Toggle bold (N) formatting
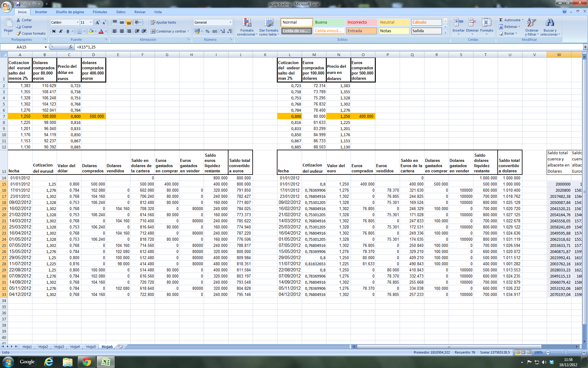The height and width of the screenshot is (368, 588). click(x=54, y=31)
